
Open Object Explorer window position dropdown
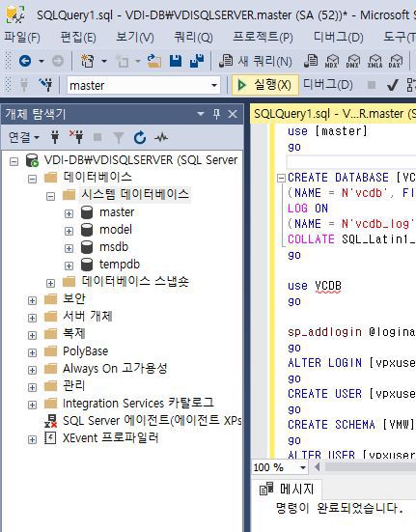(201, 114)
